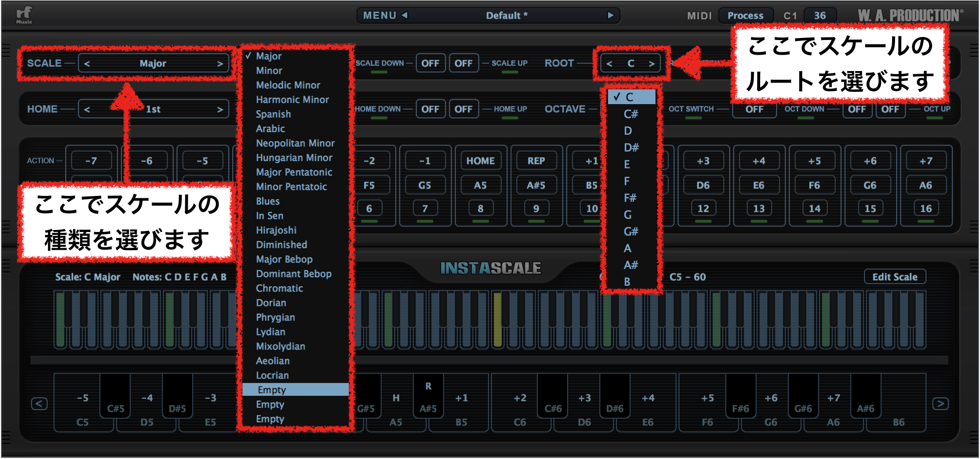Choose C# in root note list

click(x=632, y=114)
